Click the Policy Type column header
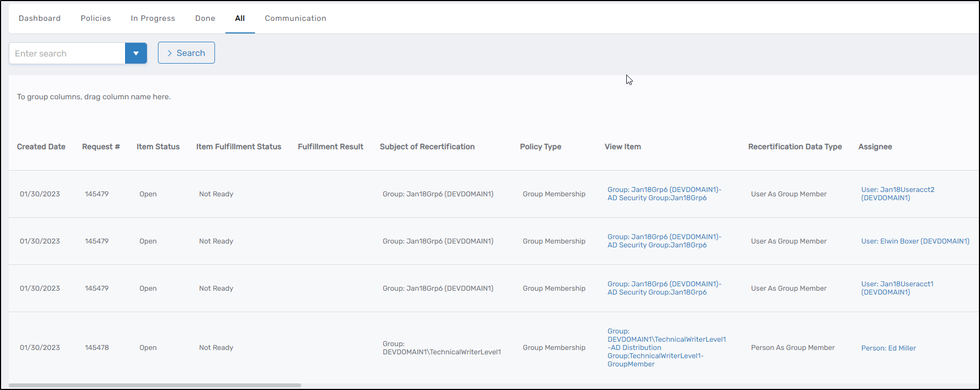Image resolution: width=980 pixels, height=390 pixels. 540,146
